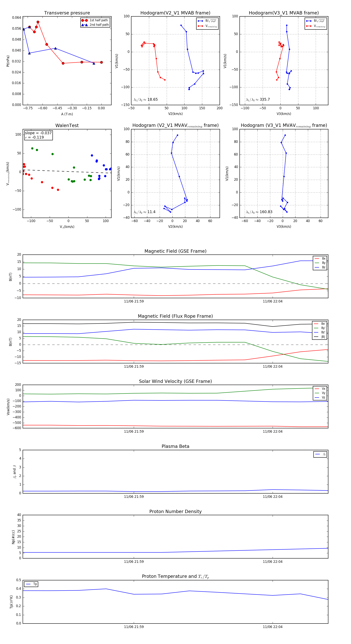Select the 'Bx' legend entry in GSE plot
This screenshot has width=351, height=644.
(320, 259)
